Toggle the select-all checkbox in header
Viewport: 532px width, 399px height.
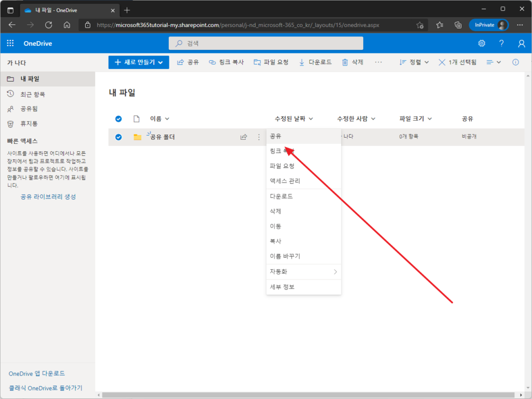pos(118,119)
